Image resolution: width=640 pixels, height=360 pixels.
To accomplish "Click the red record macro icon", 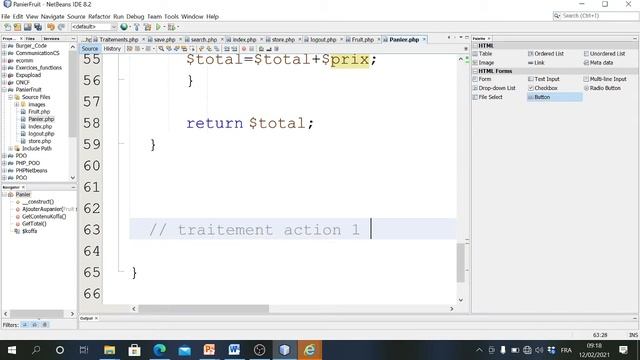I will [244, 49].
